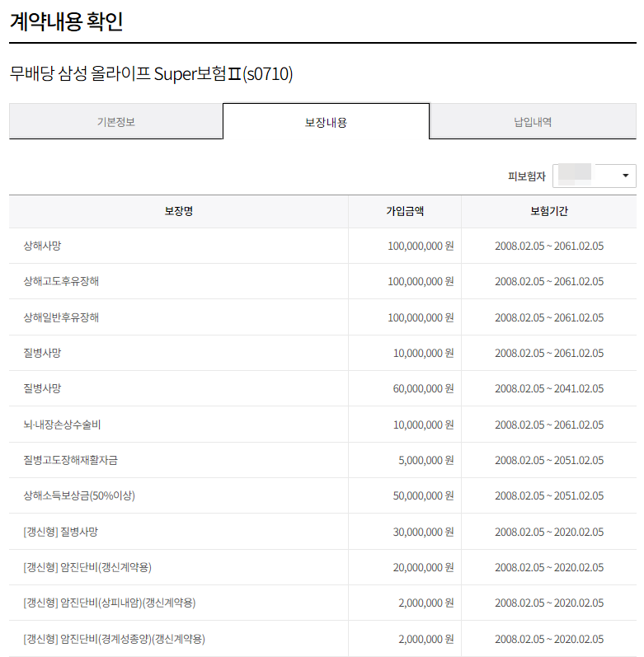Open the 피보험자 dropdown arrow

point(625,176)
